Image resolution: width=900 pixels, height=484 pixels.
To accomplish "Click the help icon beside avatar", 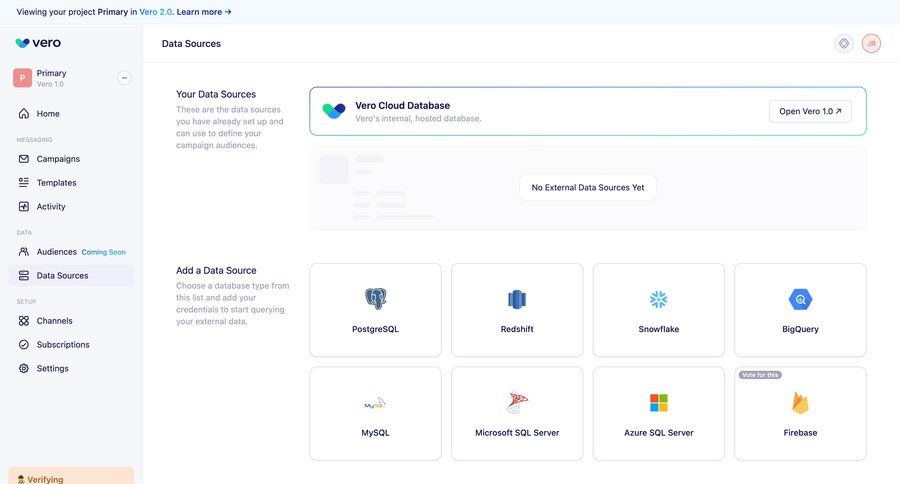I will click(844, 43).
